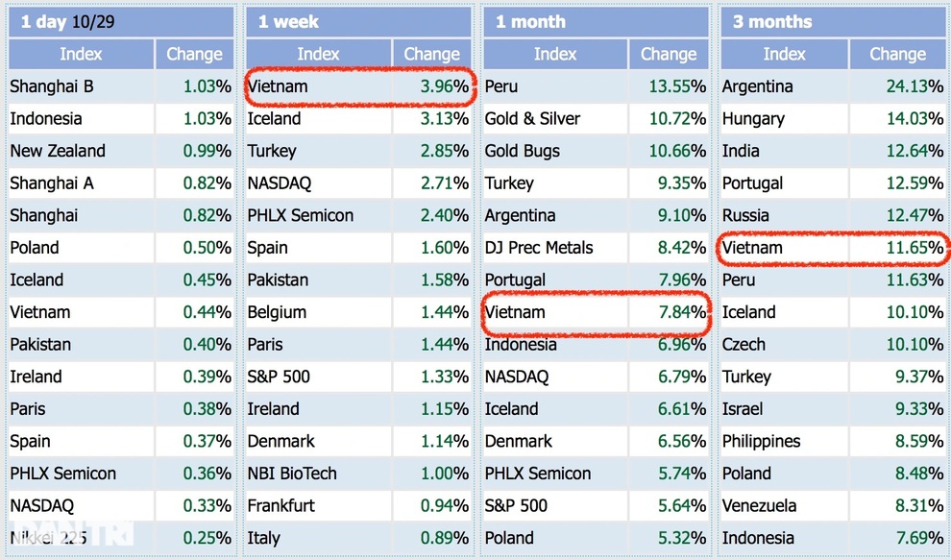Viewport: 951px width, 560px height.
Task: Click Vietnam's 7.84% change in the 1 month table
Action: point(682,312)
